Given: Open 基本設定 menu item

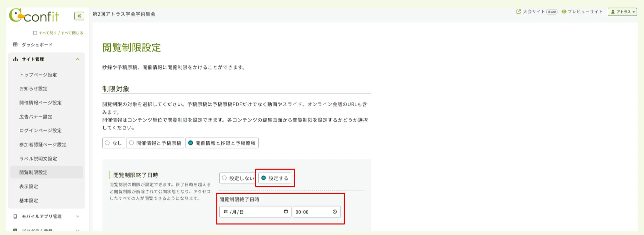Looking at the screenshot, I should click(x=29, y=200).
